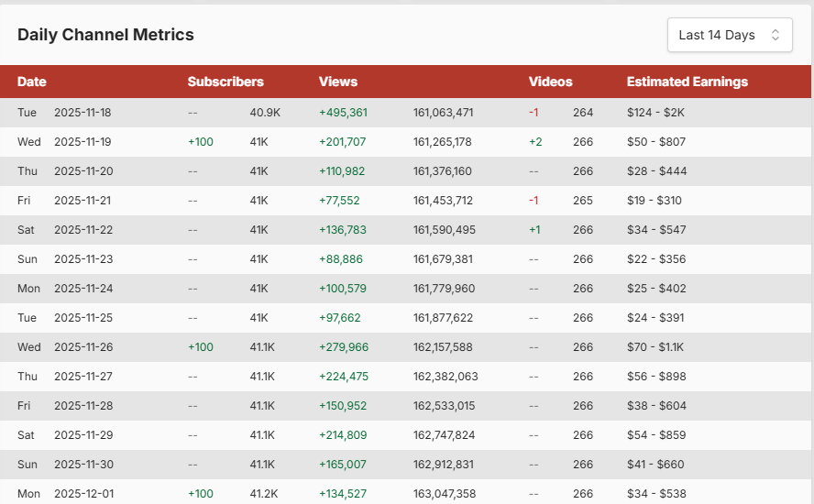814x504 pixels.
Task: Click the $70 - $1.1K earnings estimate
Action: pos(655,347)
